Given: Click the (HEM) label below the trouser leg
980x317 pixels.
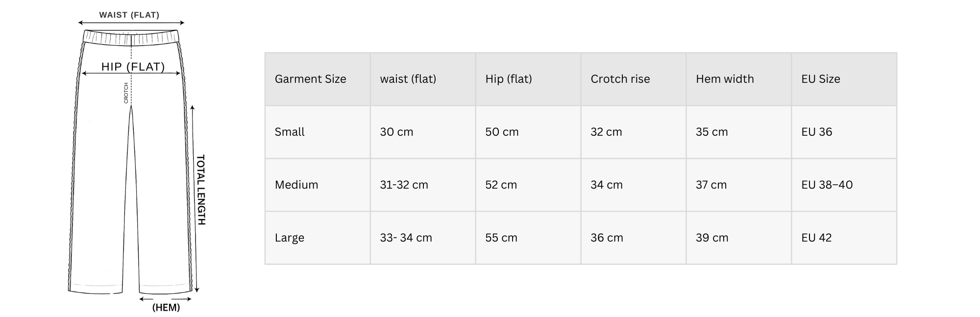Looking at the screenshot, I should [x=166, y=308].
